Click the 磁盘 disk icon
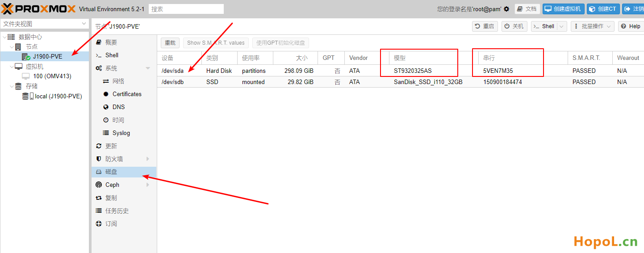 click(99, 172)
